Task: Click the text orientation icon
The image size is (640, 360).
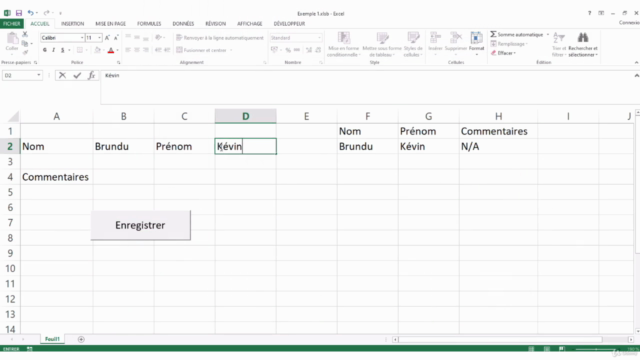Action: pos(158,38)
